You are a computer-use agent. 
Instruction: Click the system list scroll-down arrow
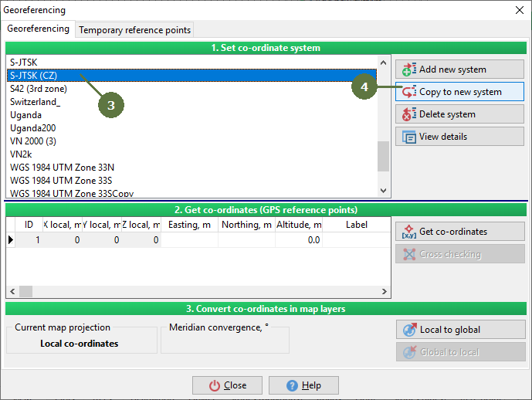point(384,190)
